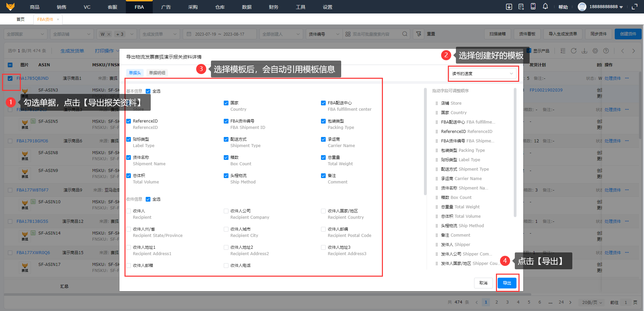
Task: Open the 仓库 menu in top navigation
Action: pos(220,7)
